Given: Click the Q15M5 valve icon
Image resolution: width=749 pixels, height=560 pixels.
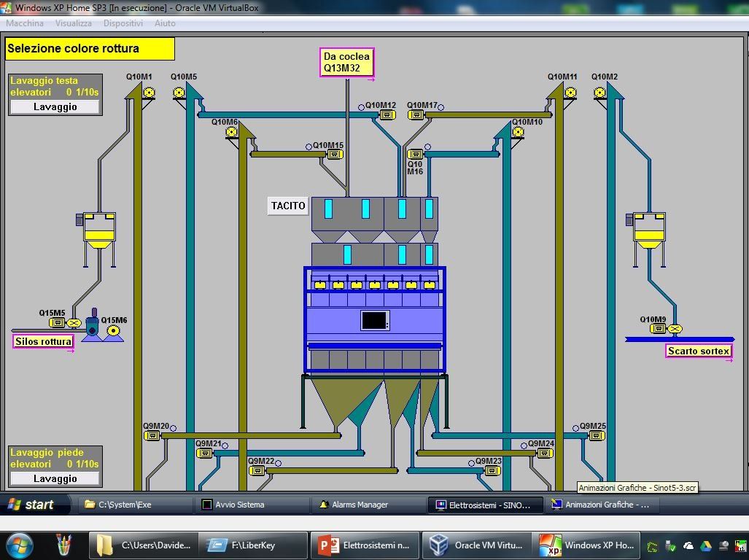Looking at the screenshot, I should point(74,323).
